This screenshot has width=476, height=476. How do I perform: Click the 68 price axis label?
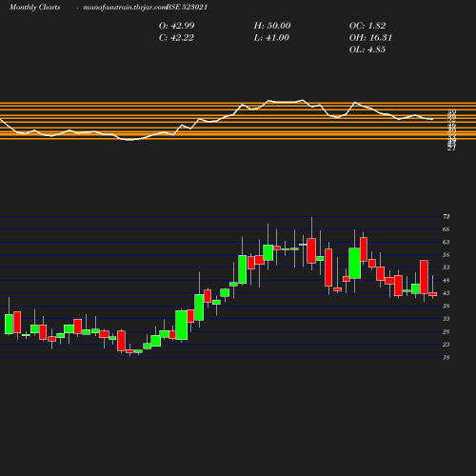446,229
